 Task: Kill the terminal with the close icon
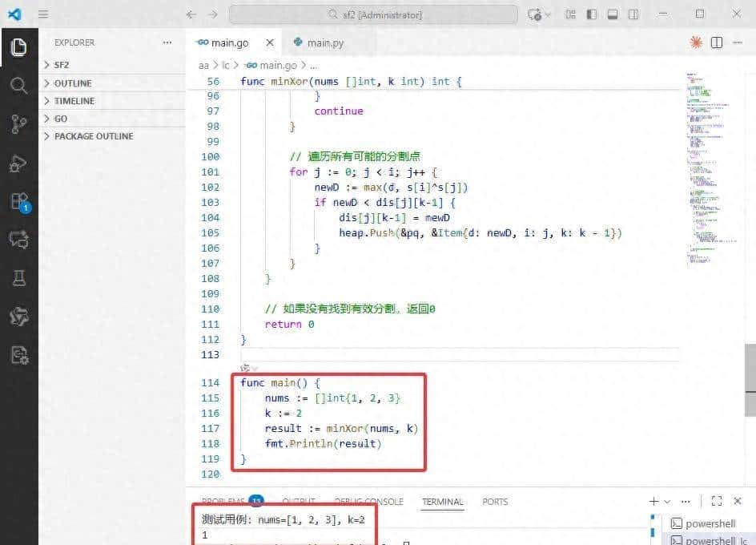pos(738,501)
